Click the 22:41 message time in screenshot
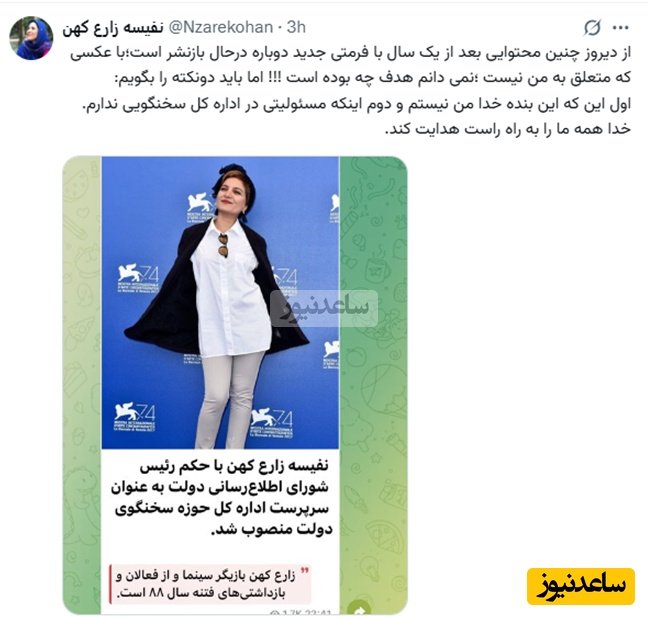This screenshot has width=648, height=618. (x=319, y=612)
